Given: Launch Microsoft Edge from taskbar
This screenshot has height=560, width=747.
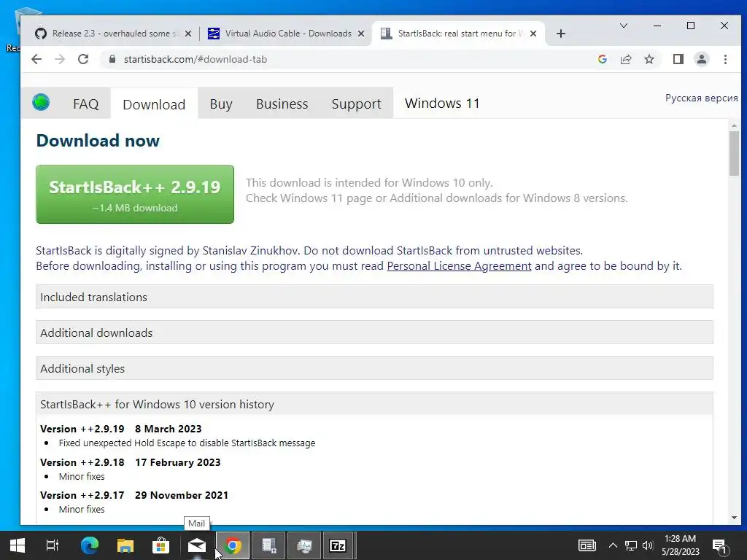Looking at the screenshot, I should pos(89,545).
